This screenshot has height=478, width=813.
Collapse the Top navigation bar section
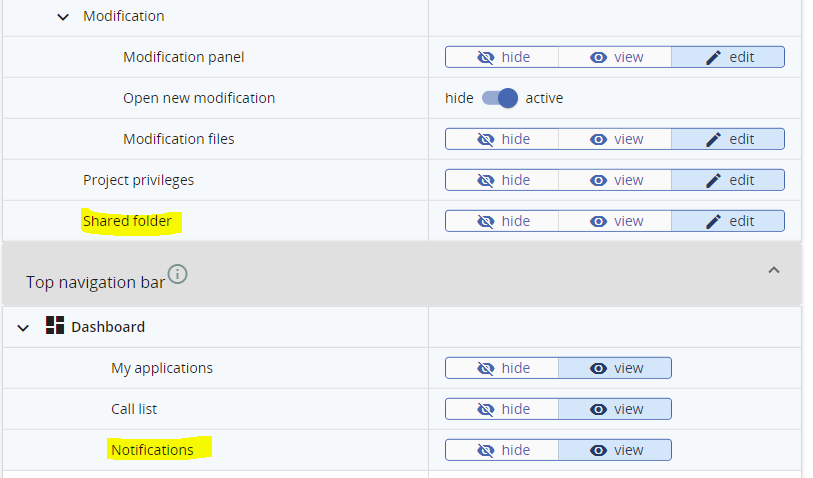click(773, 270)
